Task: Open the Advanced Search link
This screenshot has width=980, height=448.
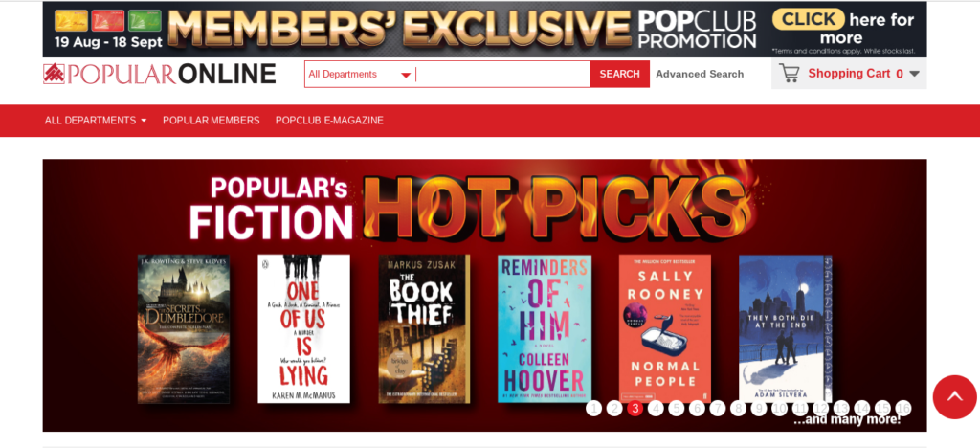Action: pos(700,74)
